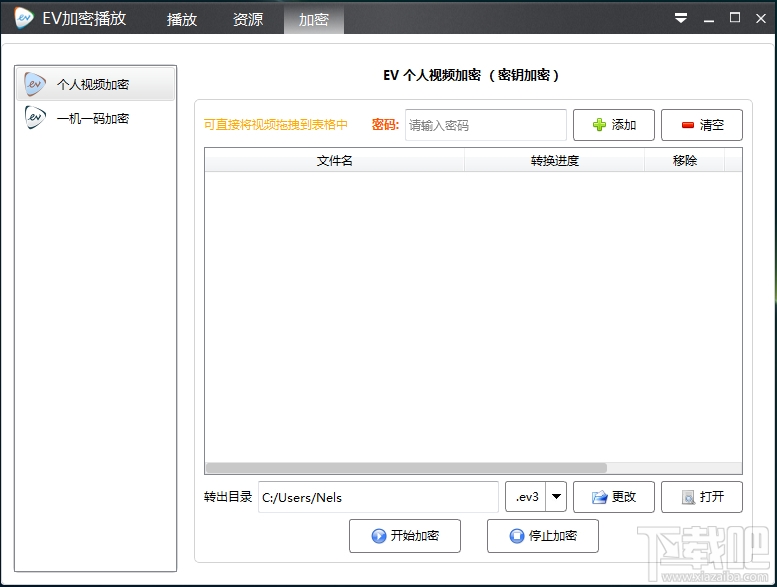
Task: Click the 转换进度 column header
Action: [555, 160]
